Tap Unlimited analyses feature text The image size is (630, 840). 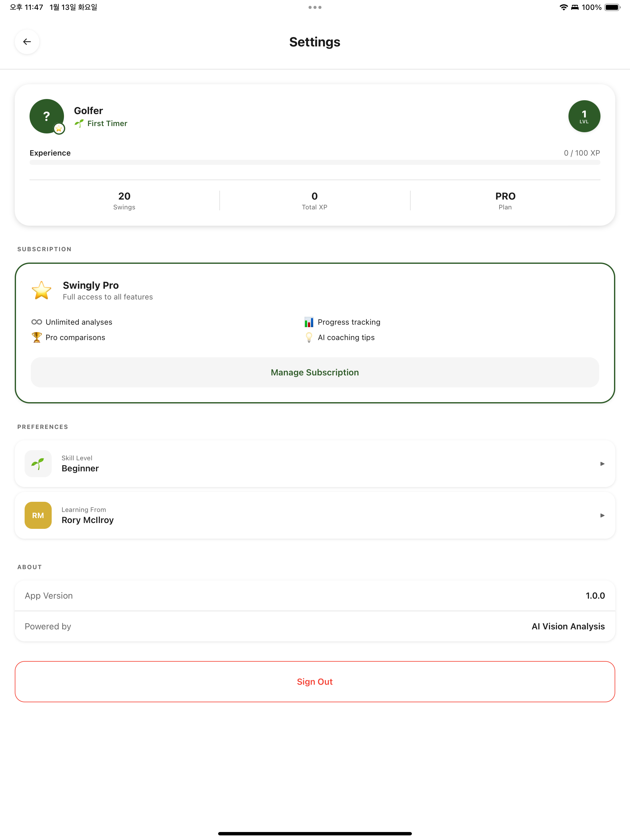79,322
